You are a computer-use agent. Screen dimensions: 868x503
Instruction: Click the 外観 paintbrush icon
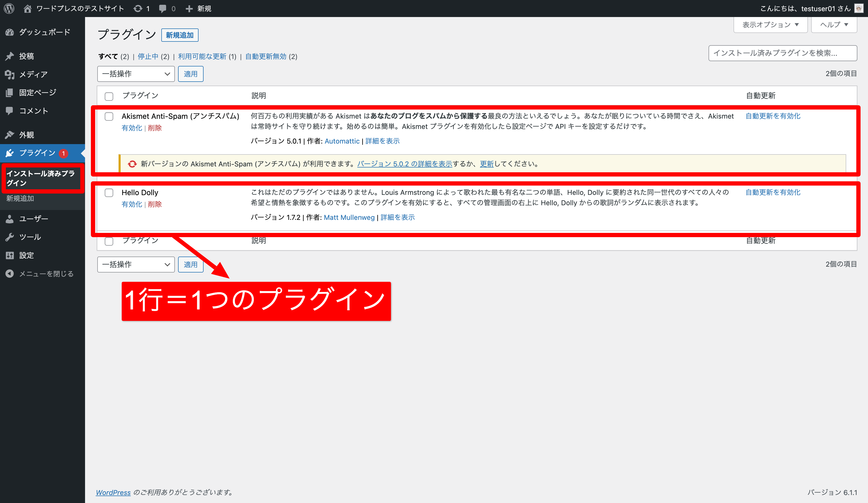click(10, 134)
